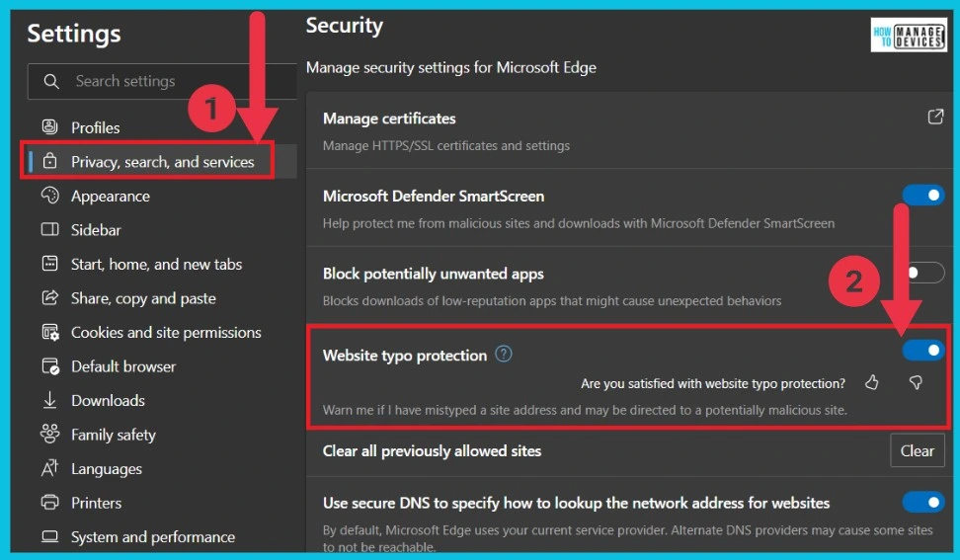The image size is (960, 560).
Task: Click the Cookies and site permissions icon
Action: pyautogui.click(x=50, y=332)
